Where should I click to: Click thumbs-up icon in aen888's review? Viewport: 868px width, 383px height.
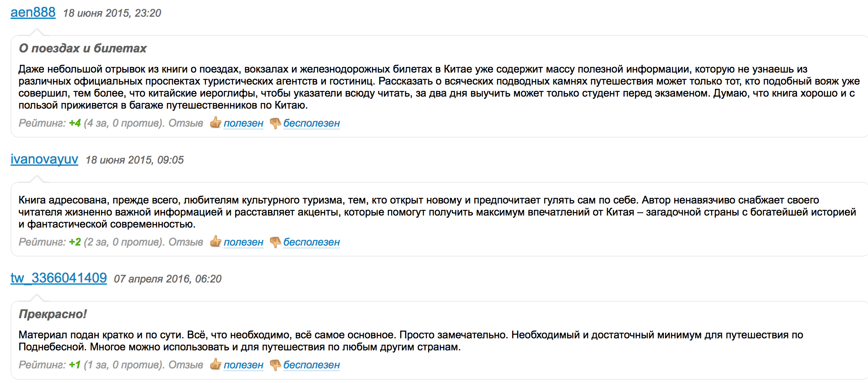pyautogui.click(x=215, y=123)
